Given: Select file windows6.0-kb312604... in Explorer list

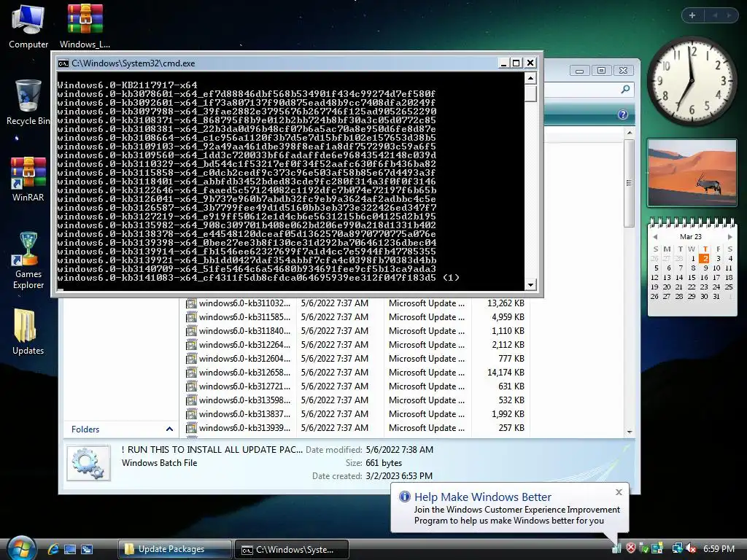Looking at the screenshot, I should pyautogui.click(x=244, y=359).
